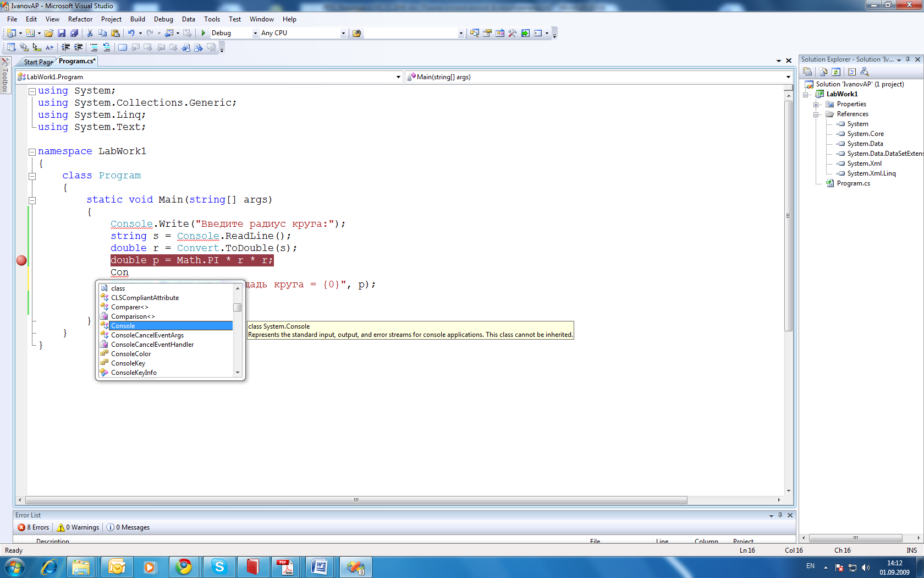Undo the last edit with the Undo arrow
Image resolution: width=924 pixels, height=578 pixels.
point(131,33)
